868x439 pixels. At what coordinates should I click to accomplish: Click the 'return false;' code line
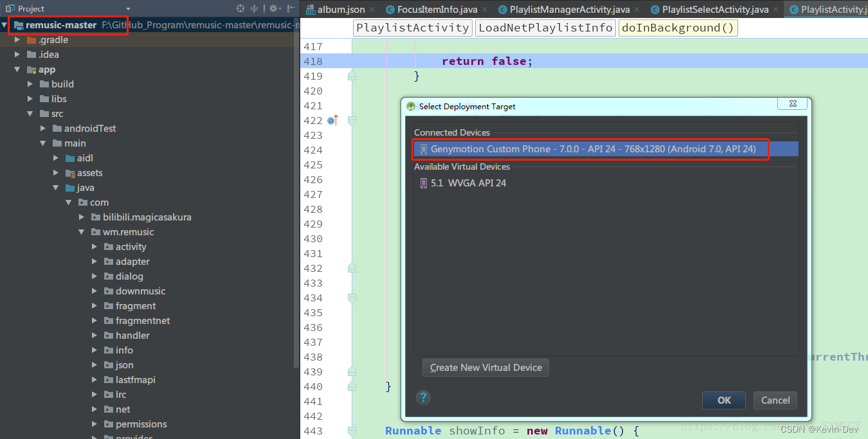[487, 61]
